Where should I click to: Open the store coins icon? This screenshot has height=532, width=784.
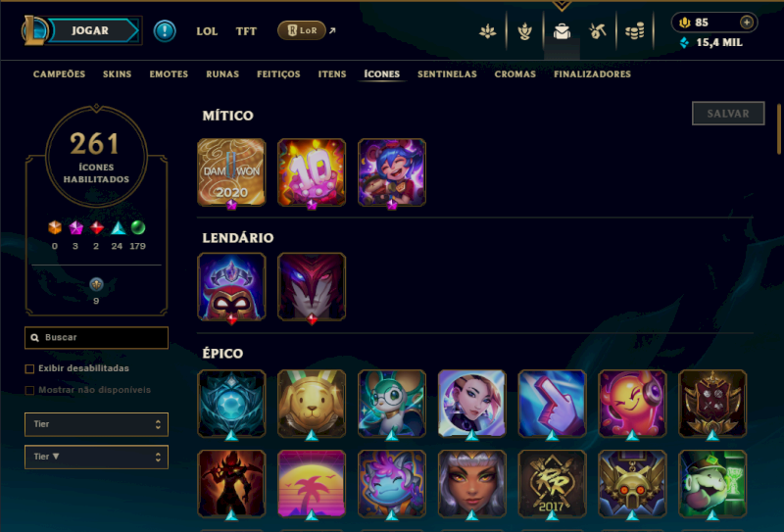coord(634,31)
